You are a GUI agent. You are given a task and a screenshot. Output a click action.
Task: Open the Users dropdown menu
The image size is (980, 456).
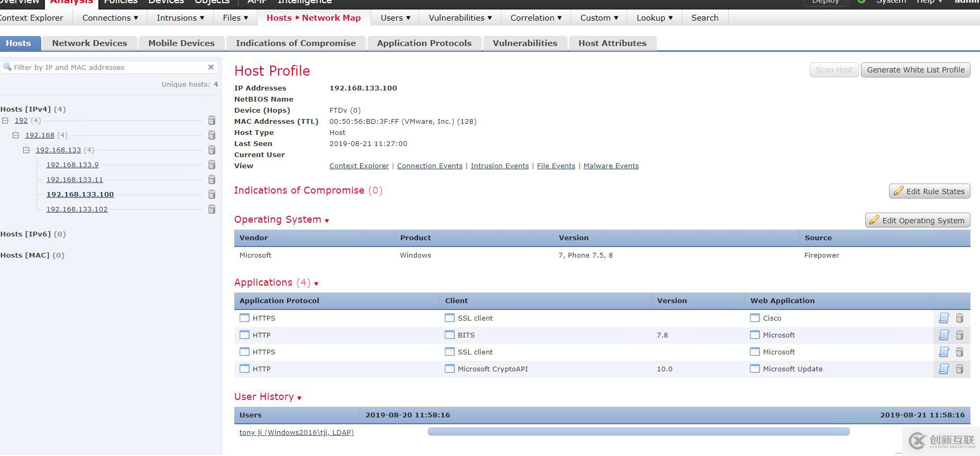coord(395,17)
